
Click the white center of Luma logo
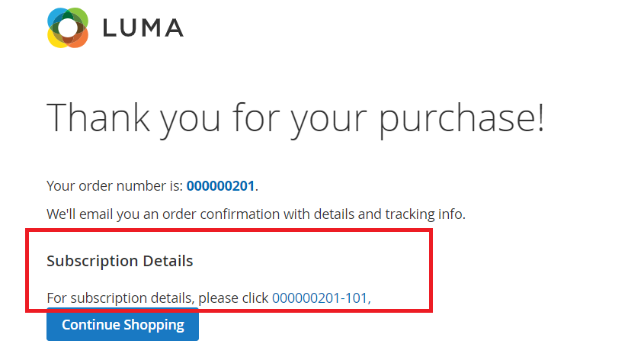click(x=67, y=28)
